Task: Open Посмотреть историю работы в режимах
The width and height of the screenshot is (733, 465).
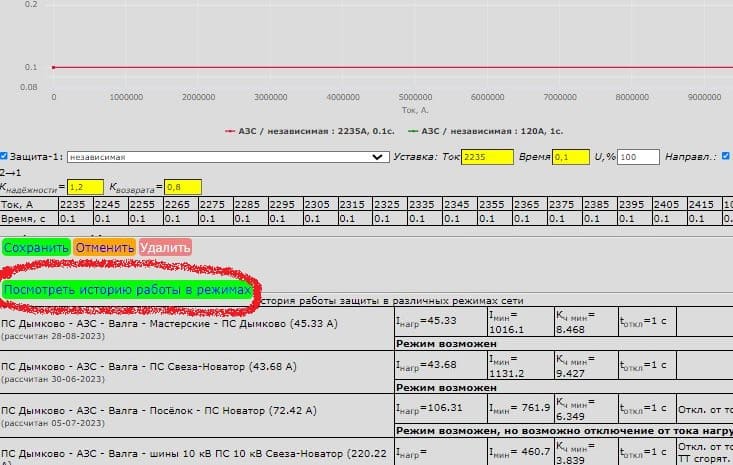Action: 126,289
